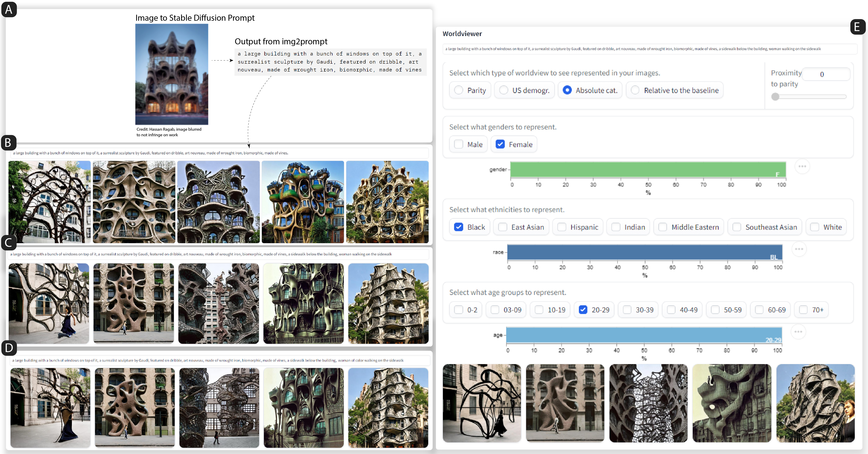The height and width of the screenshot is (454, 868).
Task: Enable the 70+ age group checkbox
Action: tap(803, 310)
